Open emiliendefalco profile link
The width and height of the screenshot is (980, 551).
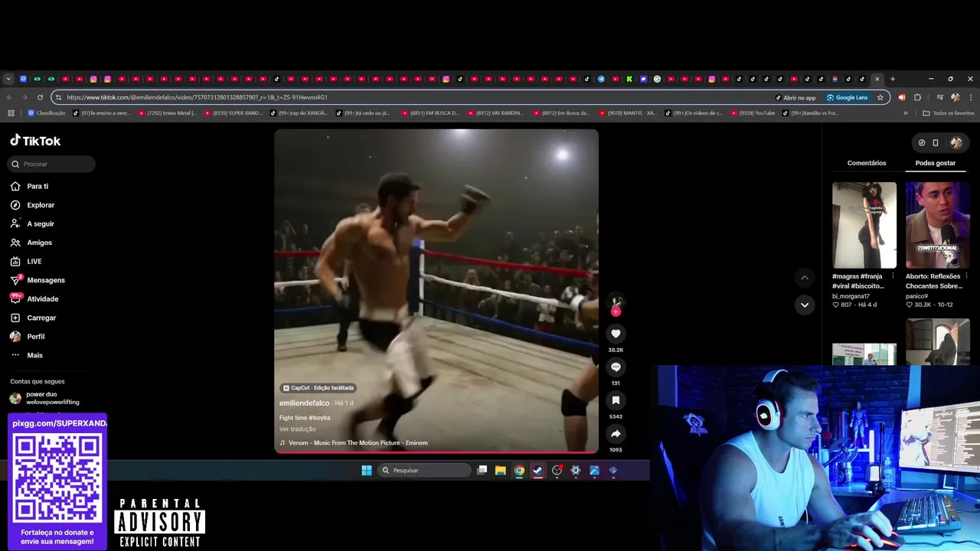point(304,403)
